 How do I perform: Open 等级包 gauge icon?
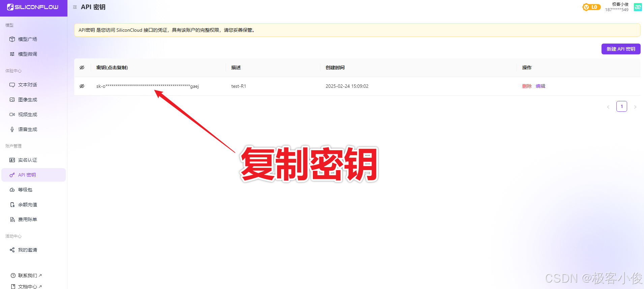[x=12, y=190]
